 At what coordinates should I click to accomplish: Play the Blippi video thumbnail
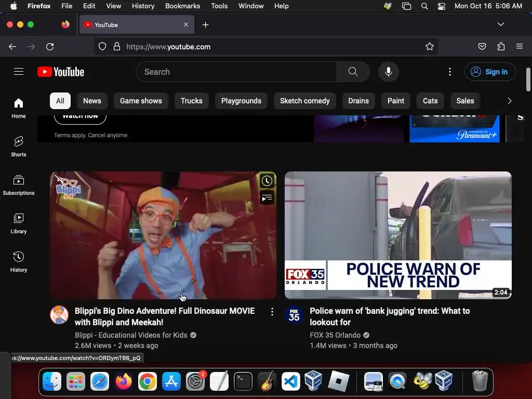coord(163,235)
